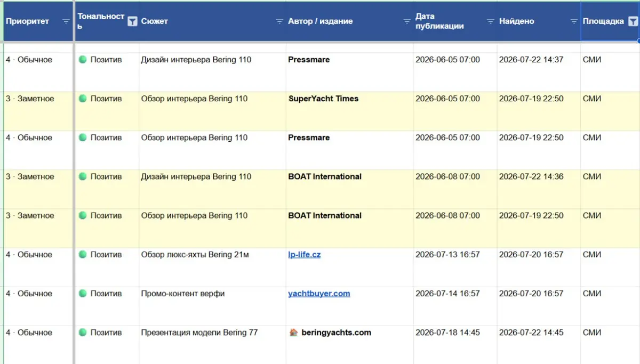Select the beringyachts.com cell
The height and width of the screenshot is (364, 640).
tap(349, 345)
